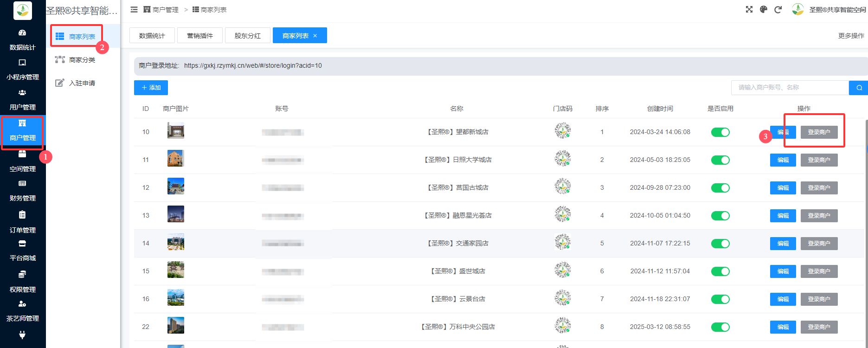Open 空间管理 sidebar section
Viewport: 868px width, 348px height.
[x=22, y=161]
